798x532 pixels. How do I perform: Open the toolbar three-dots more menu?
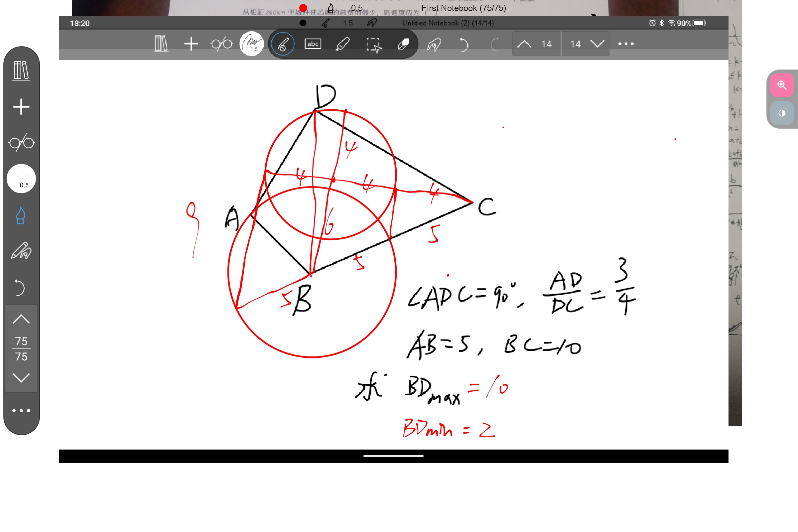point(626,44)
